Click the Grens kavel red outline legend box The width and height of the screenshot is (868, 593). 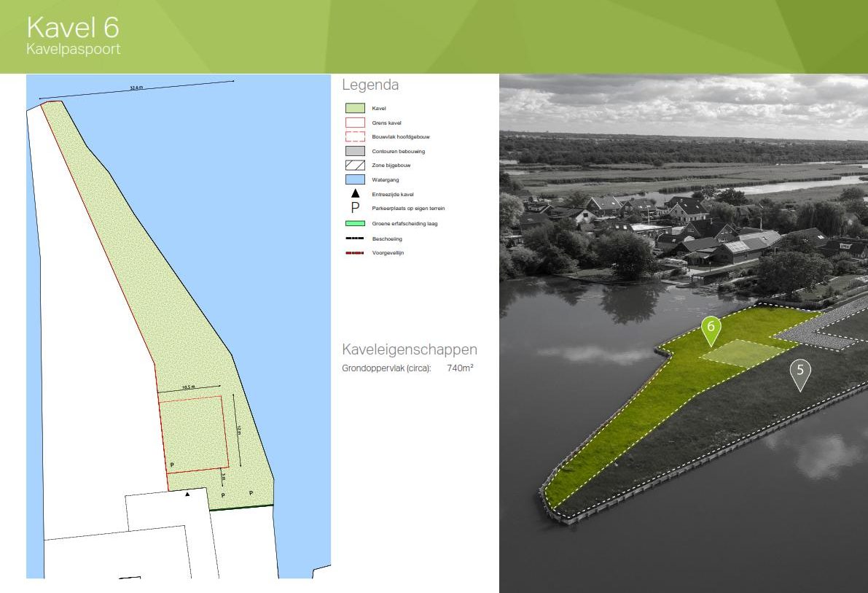pos(355,123)
